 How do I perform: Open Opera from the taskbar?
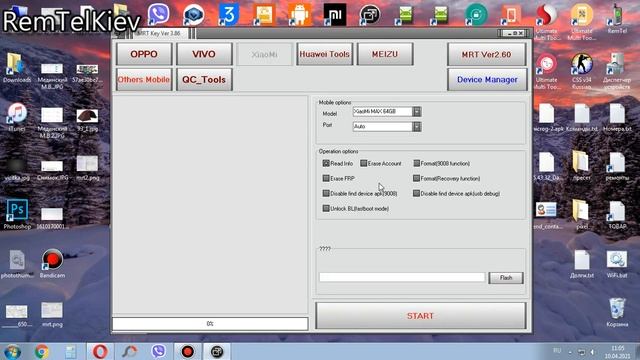(x=100, y=351)
